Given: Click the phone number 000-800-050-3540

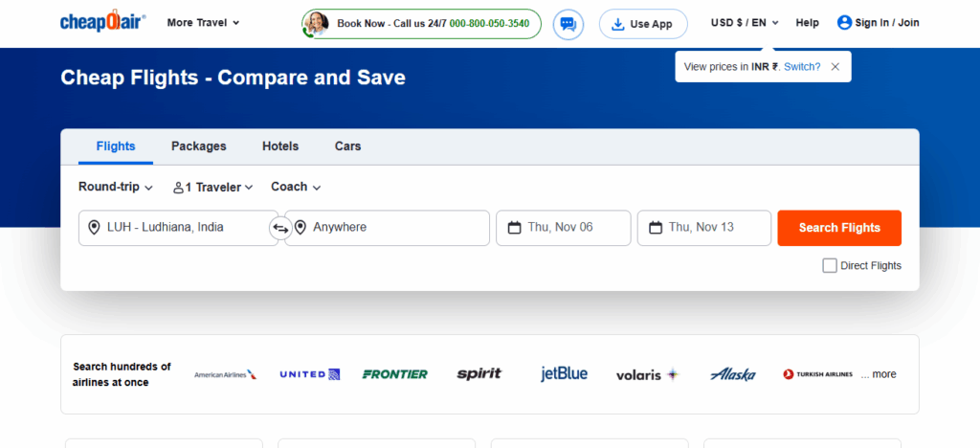Looking at the screenshot, I should pyautogui.click(x=489, y=24).
